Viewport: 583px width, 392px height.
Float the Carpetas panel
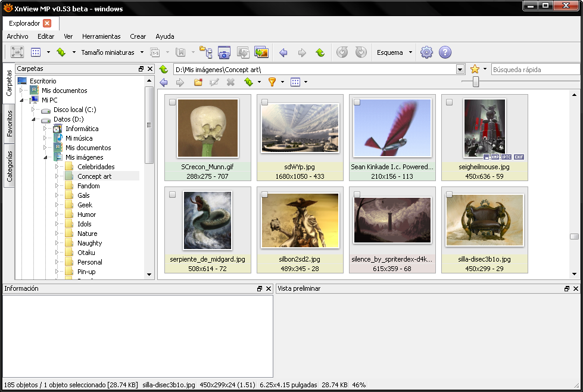141,69
